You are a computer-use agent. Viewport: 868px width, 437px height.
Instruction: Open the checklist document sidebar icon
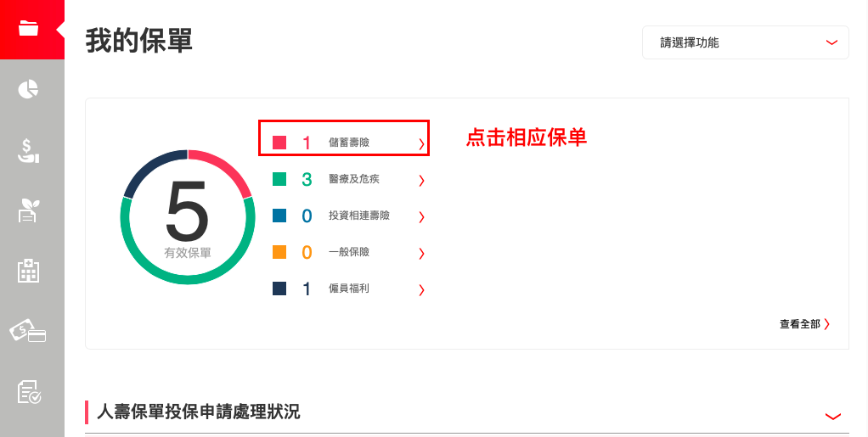click(30, 392)
